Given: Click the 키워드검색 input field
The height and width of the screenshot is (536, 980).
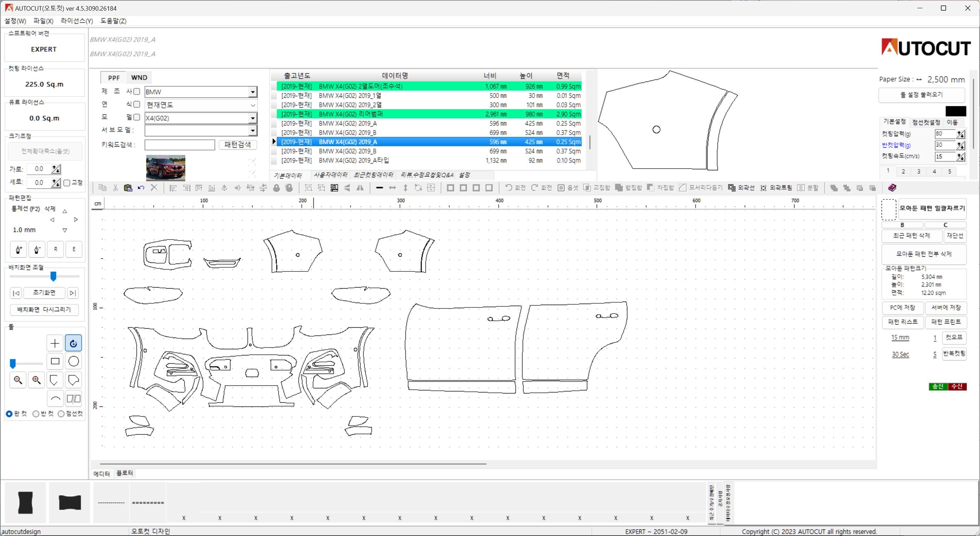Looking at the screenshot, I should (180, 145).
